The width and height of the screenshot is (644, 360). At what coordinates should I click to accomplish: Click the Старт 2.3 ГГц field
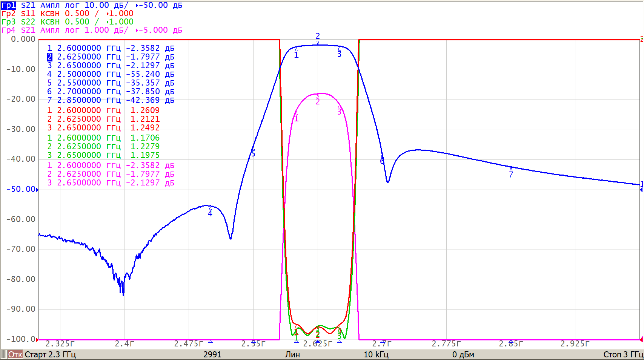[50, 354]
